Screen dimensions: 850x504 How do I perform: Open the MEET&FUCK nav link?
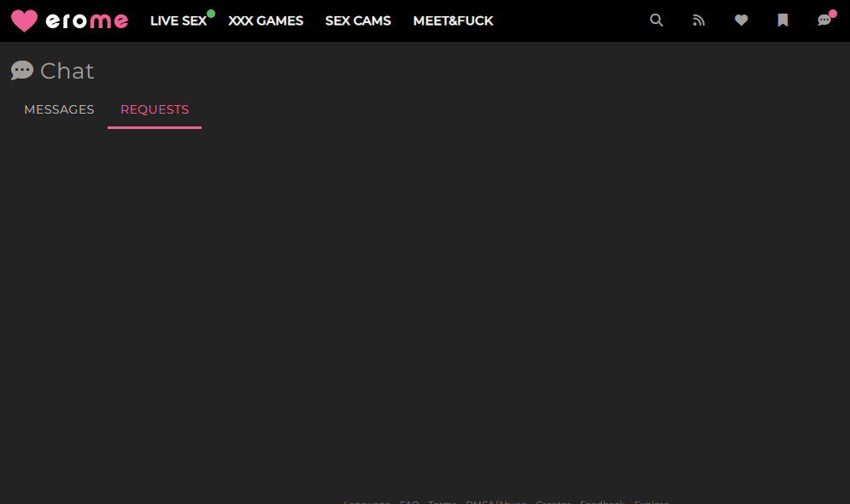pyautogui.click(x=453, y=21)
